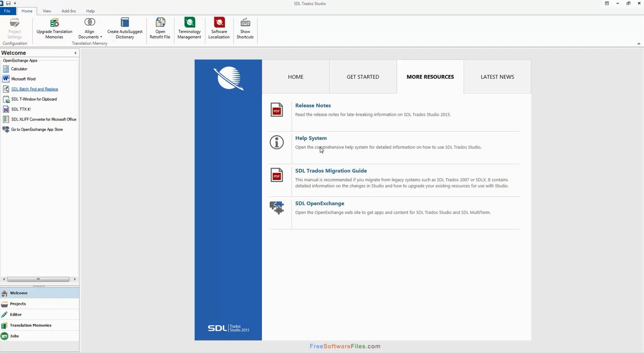Click Create AutoSuggest Dictionary icon
This screenshot has height=353, width=644.
125,22
